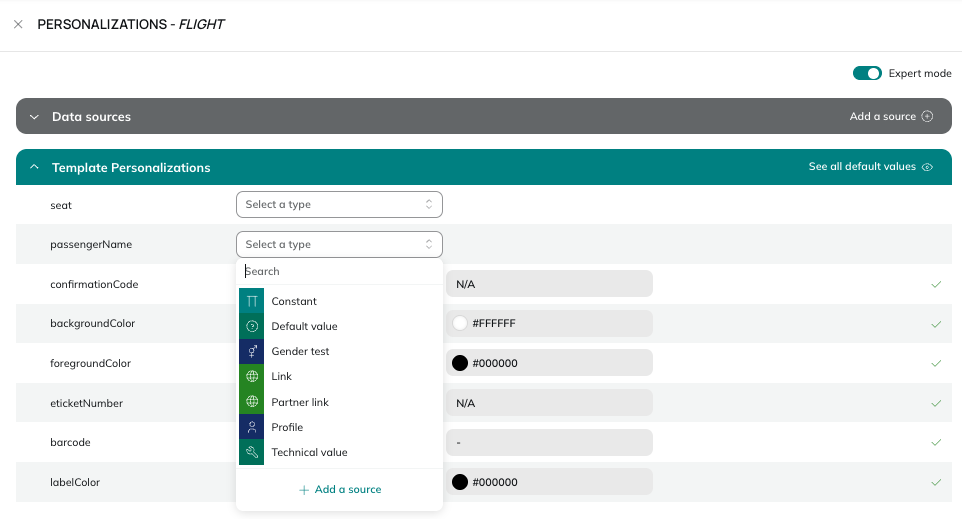The image size is (962, 519).
Task: Close the passengerName type dropdown
Action: point(339,244)
